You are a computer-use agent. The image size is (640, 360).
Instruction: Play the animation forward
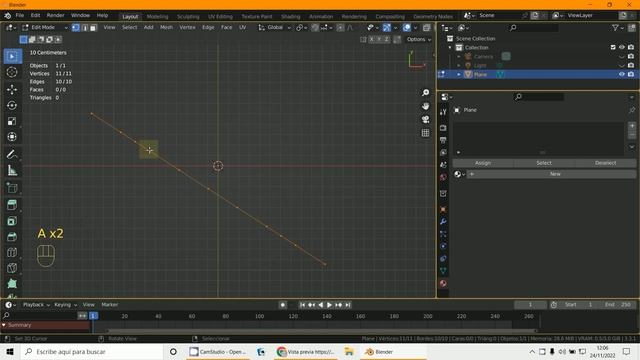click(329, 305)
